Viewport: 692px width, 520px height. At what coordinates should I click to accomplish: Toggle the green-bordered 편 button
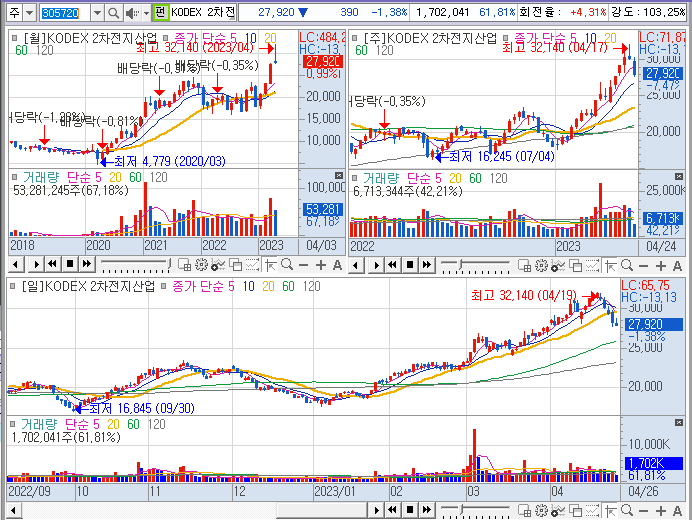(x=160, y=12)
